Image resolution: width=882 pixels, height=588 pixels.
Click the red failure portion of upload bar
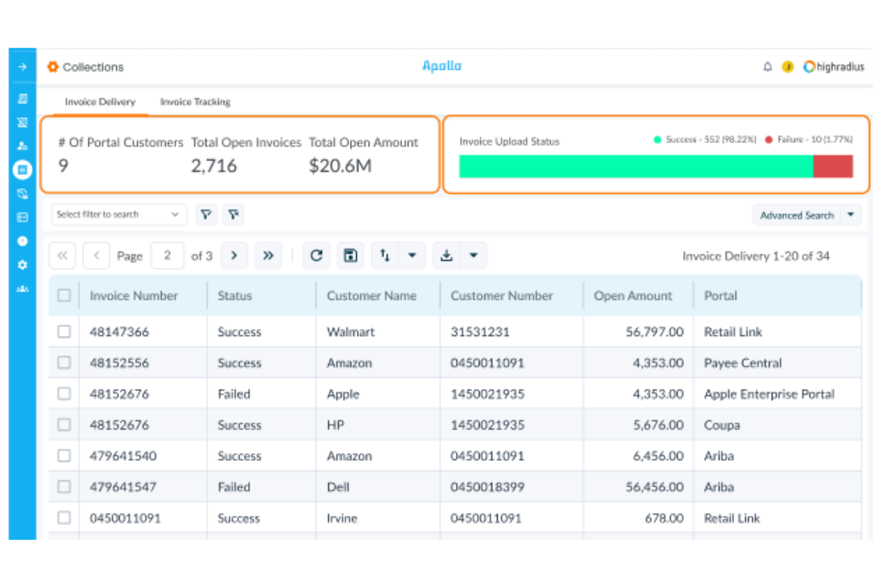(833, 167)
